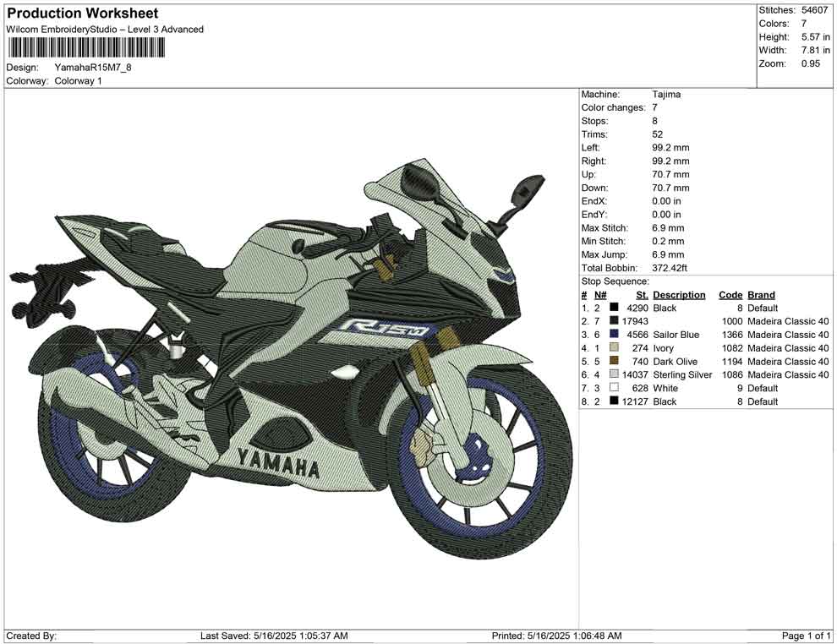Click the 'Code' column header
The width and height of the screenshot is (837, 644).
pos(730,294)
